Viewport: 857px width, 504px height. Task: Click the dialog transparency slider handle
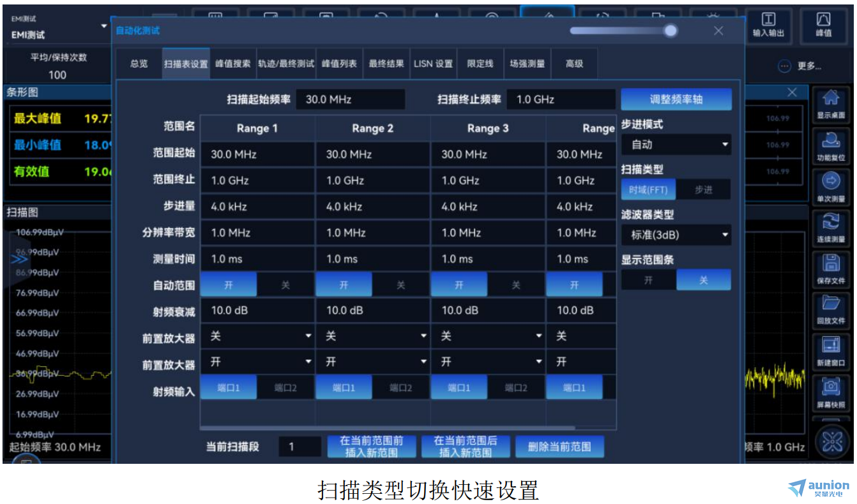pos(670,31)
